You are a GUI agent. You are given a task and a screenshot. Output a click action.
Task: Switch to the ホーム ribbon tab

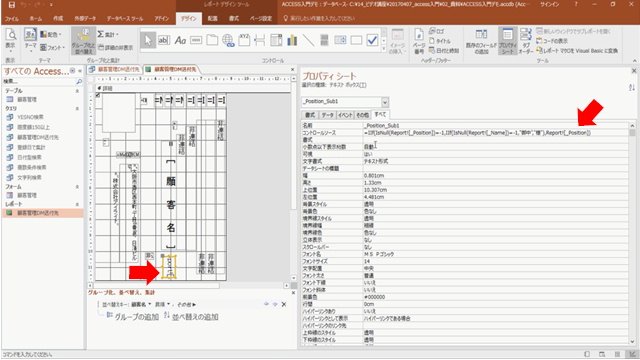[36, 18]
